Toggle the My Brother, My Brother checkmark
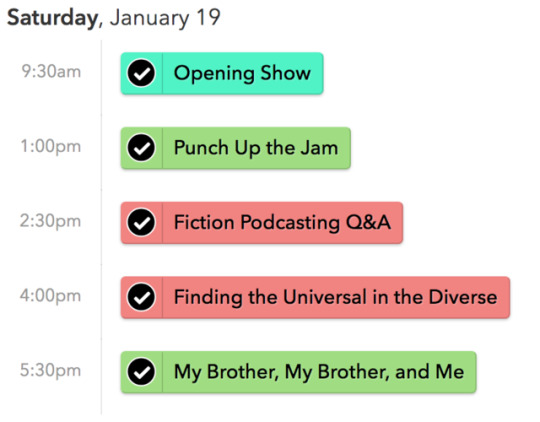 click(x=141, y=372)
